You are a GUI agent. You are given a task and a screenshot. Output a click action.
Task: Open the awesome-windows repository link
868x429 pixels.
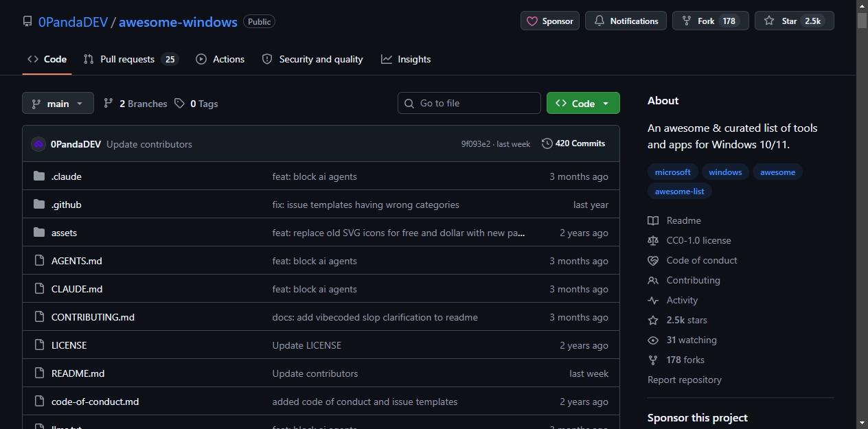coord(178,21)
